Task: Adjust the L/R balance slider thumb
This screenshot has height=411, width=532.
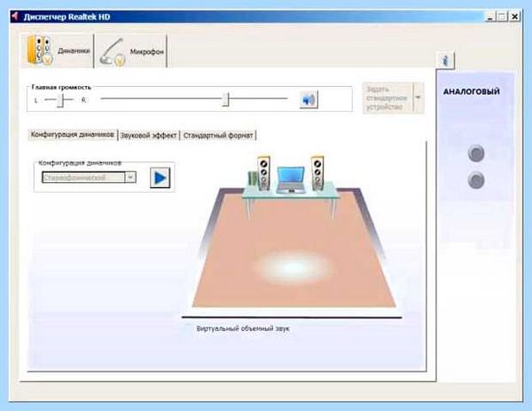Action: 60,100
